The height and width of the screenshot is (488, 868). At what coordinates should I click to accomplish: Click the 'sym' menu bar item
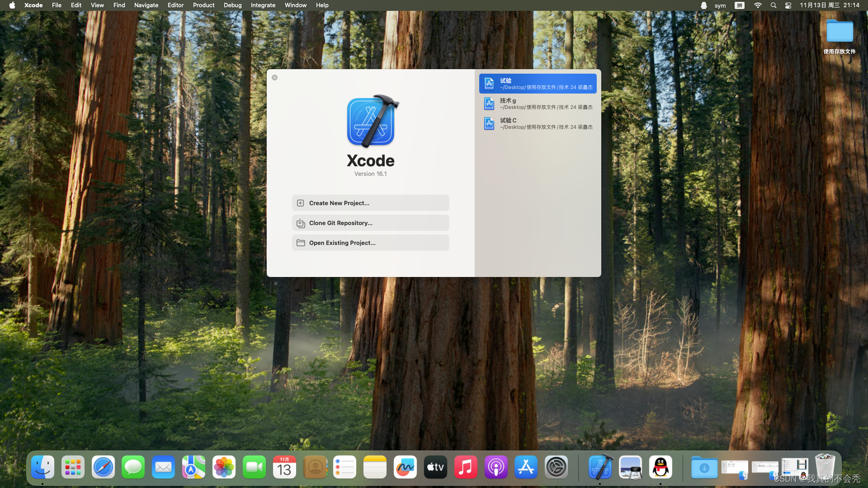point(720,5)
